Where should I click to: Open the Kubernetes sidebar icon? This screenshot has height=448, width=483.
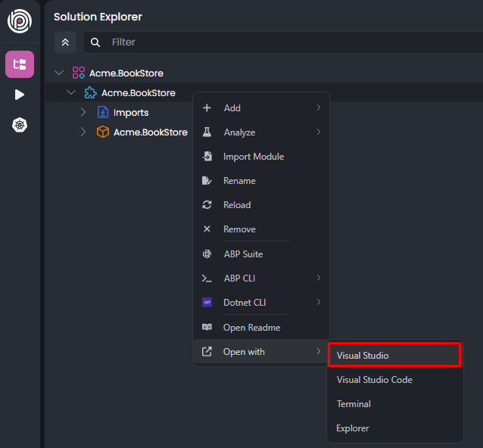(x=20, y=125)
